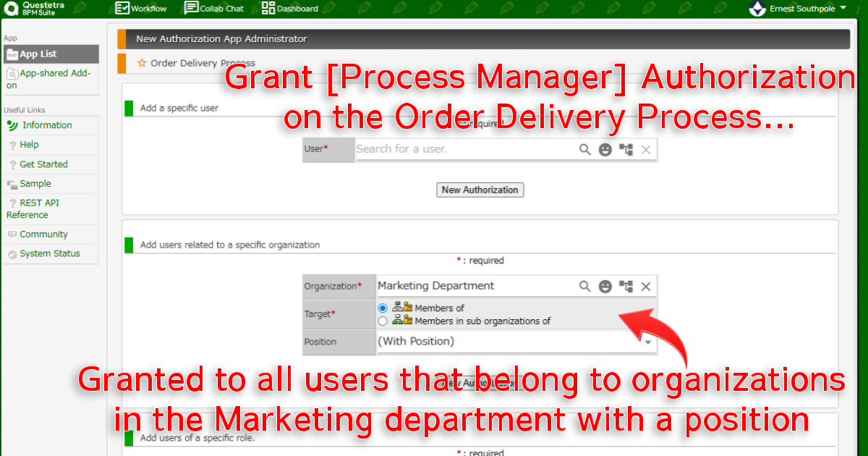Select App List in sidebar

tap(51, 54)
